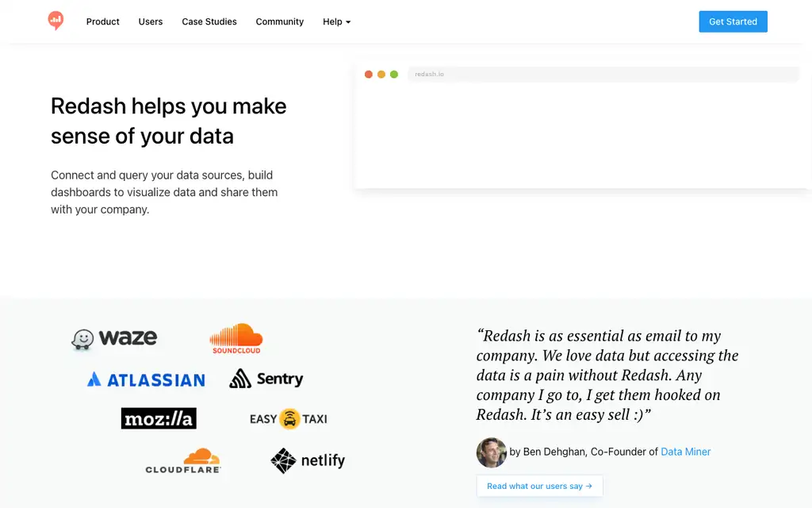Click the redash.io address bar
The image size is (812, 508).
pyautogui.click(x=603, y=74)
